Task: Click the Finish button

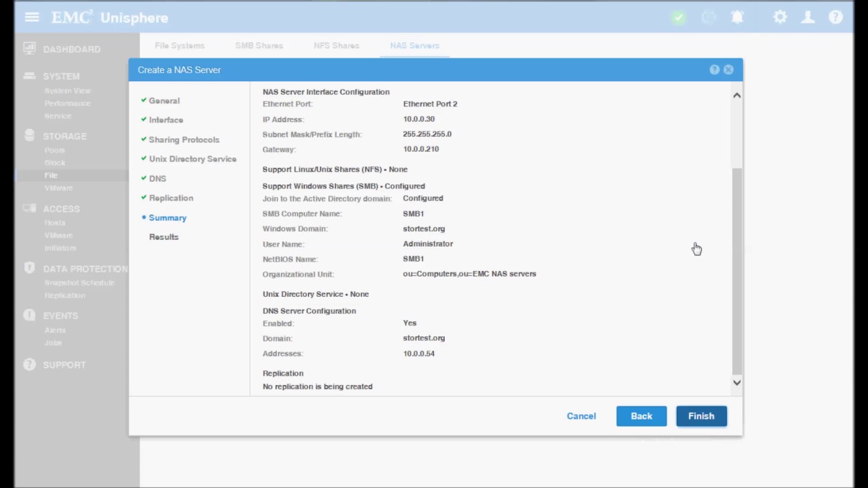Action: (701, 416)
